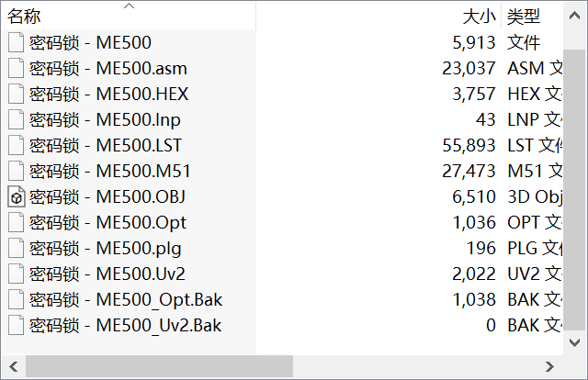Click the horizontal scrollbar left arrow
The image size is (588, 380).
coord(14,366)
